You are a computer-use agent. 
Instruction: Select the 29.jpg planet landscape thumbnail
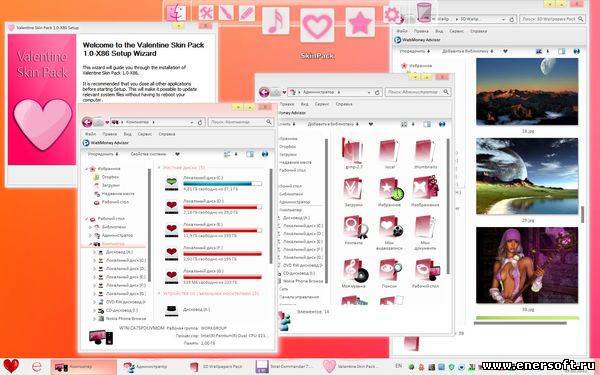(527, 176)
